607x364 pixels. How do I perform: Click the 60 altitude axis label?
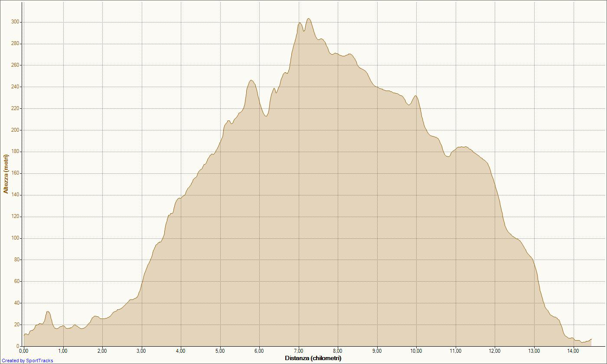[x=17, y=282]
